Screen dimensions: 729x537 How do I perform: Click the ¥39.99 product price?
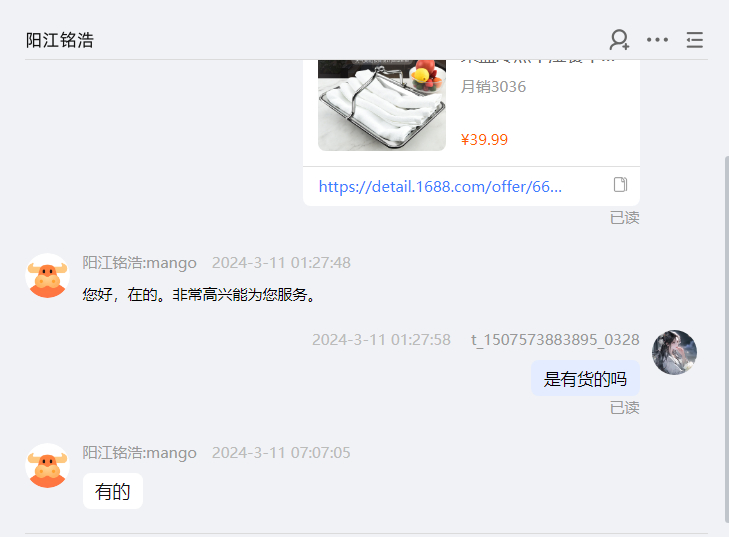click(x=484, y=139)
